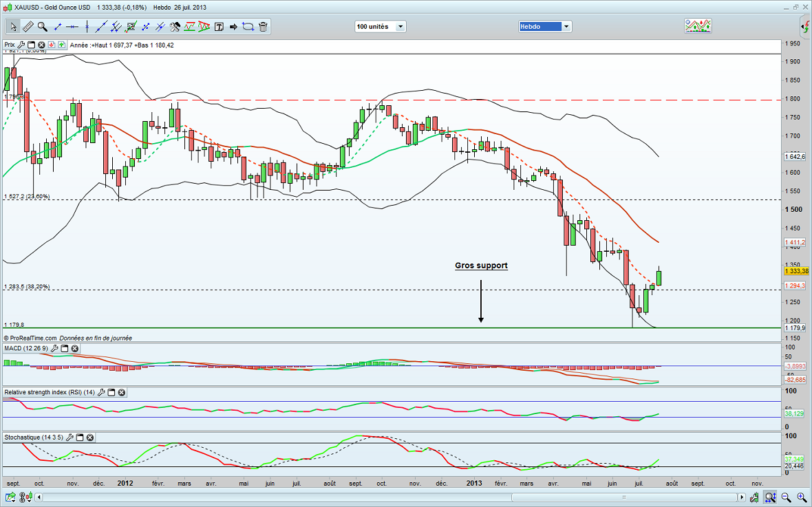
Task: Click the Prix panel label
Action: point(10,45)
